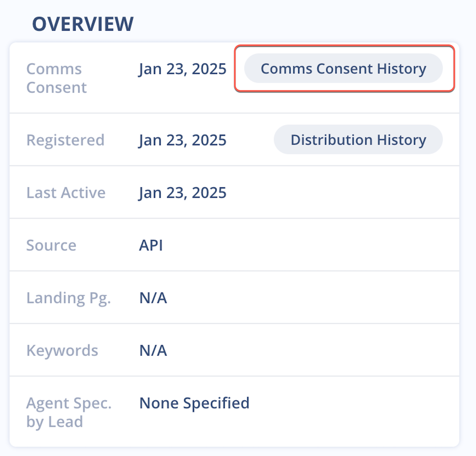Viewport: 476px width, 456px height.
Task: Click the Agent Spec. by Lead label
Action: 69,412
